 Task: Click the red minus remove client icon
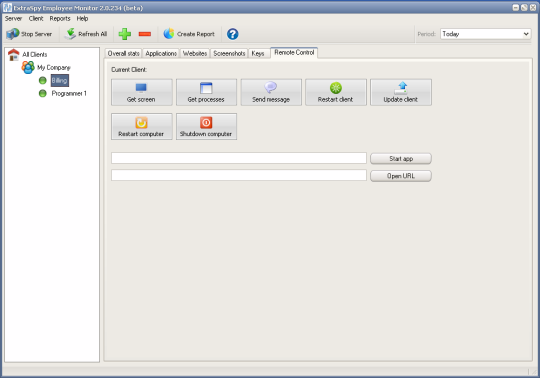(145, 34)
